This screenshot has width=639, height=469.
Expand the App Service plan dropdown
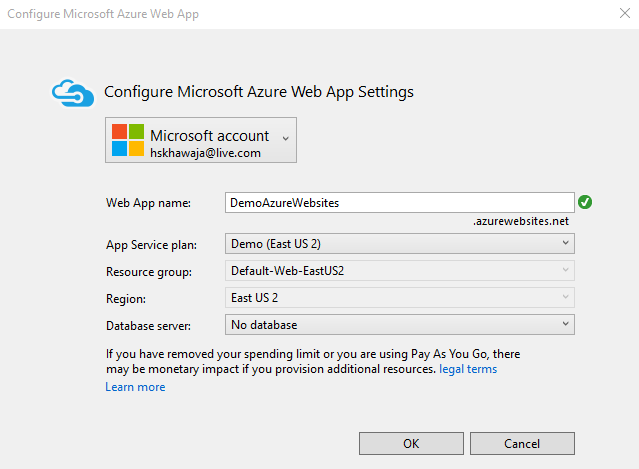click(x=400, y=244)
